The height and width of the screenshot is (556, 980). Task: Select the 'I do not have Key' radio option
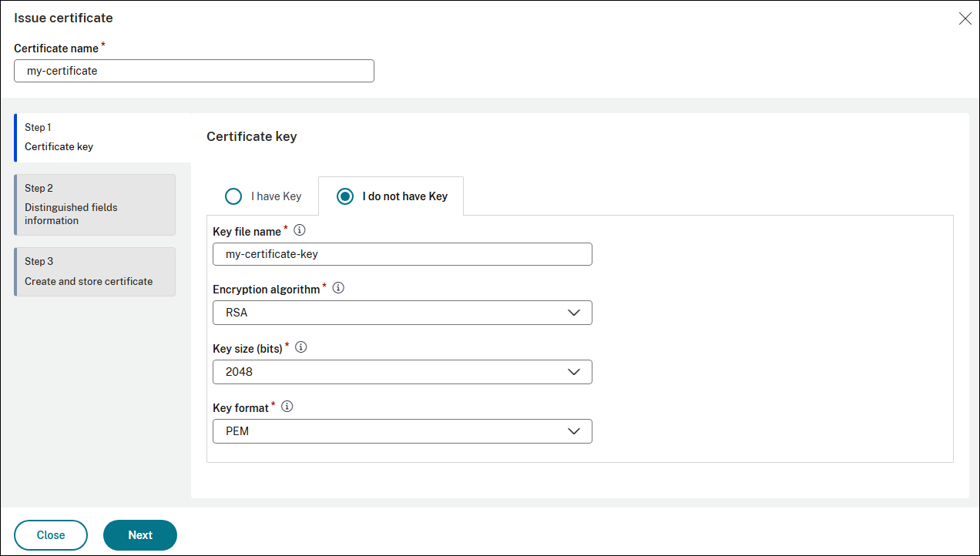pyautogui.click(x=346, y=196)
